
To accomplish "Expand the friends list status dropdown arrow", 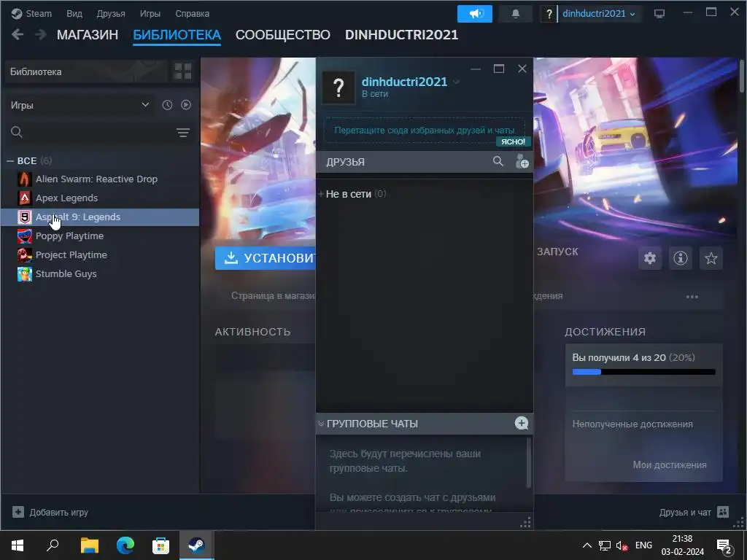I will [x=457, y=82].
